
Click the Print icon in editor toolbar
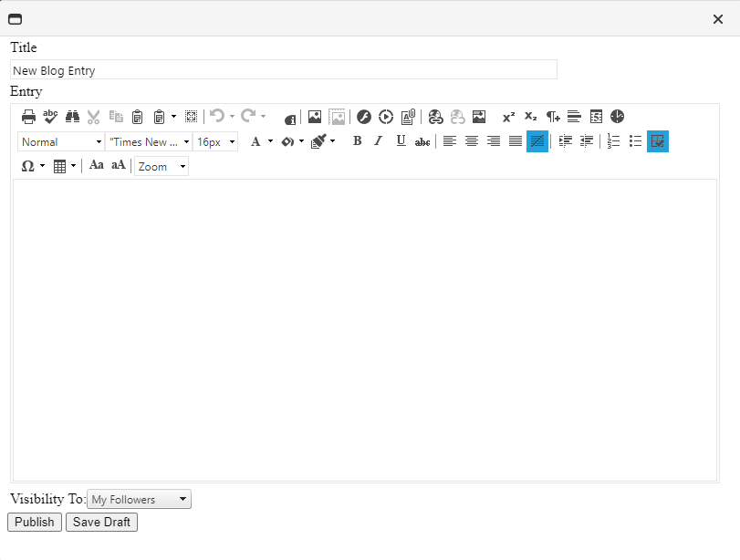[x=28, y=117]
